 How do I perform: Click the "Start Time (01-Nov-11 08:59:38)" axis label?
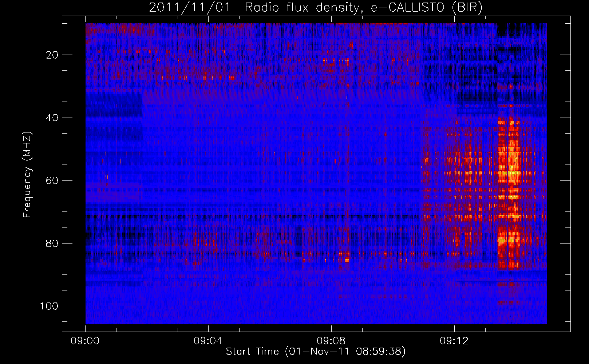[x=316, y=352]
